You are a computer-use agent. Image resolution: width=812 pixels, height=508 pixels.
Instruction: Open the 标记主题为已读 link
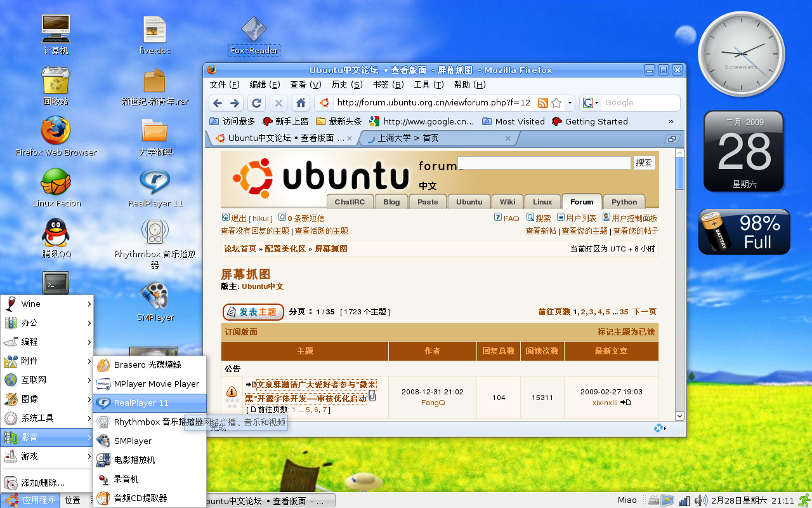click(626, 332)
